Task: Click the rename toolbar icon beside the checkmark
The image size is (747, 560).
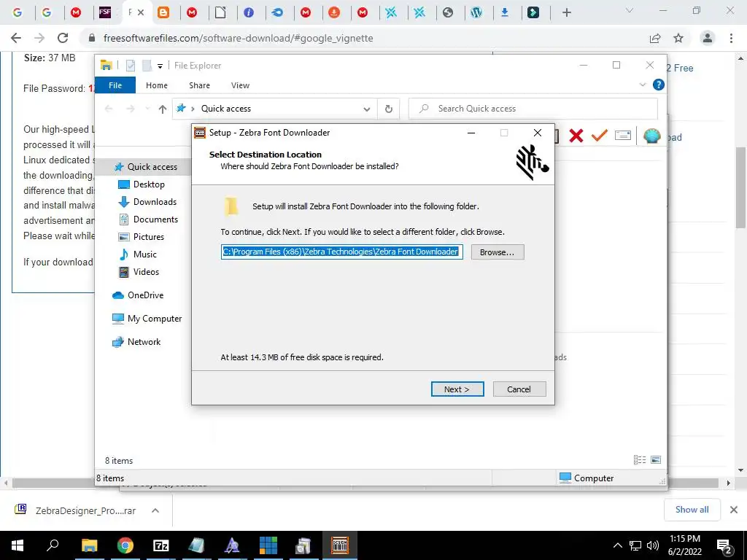Action: point(623,136)
